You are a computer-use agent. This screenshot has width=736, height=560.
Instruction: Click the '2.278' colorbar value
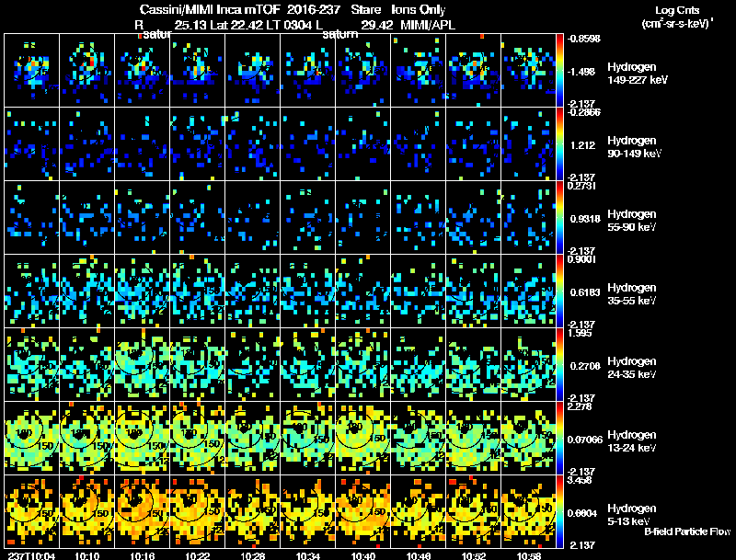pyautogui.click(x=580, y=406)
